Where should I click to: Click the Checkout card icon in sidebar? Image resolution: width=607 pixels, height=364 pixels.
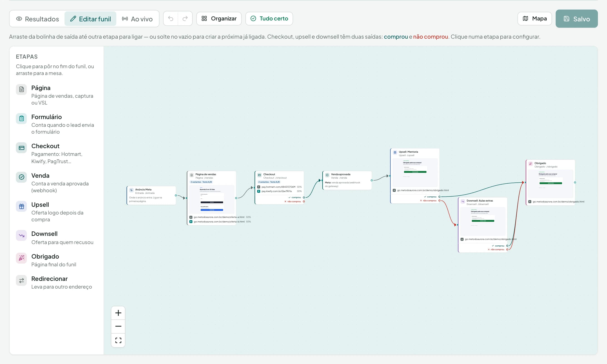click(x=21, y=148)
